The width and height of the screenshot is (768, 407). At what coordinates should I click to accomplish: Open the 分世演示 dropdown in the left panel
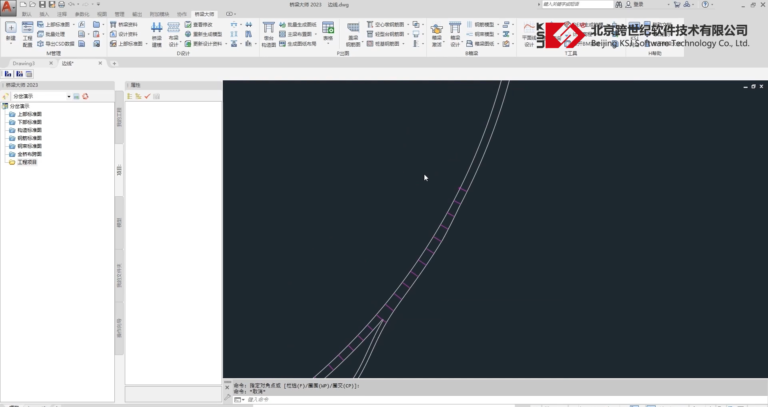pos(69,96)
